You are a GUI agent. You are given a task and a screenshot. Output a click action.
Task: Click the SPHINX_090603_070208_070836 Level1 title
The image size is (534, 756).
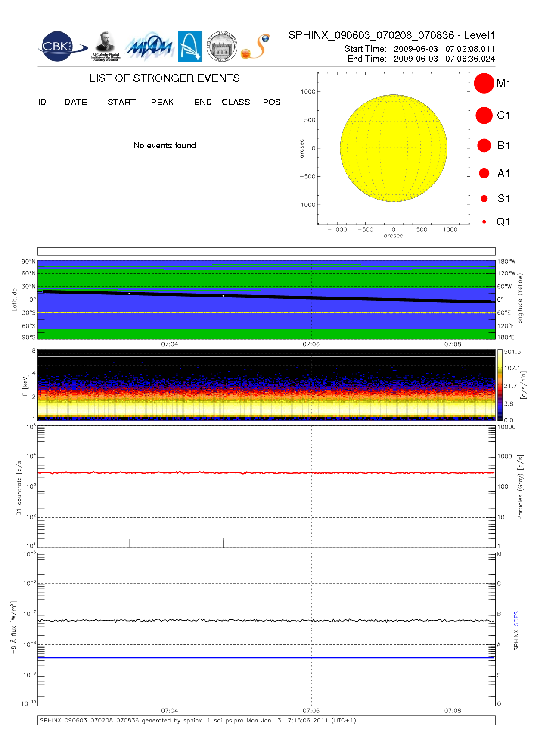tap(391, 35)
